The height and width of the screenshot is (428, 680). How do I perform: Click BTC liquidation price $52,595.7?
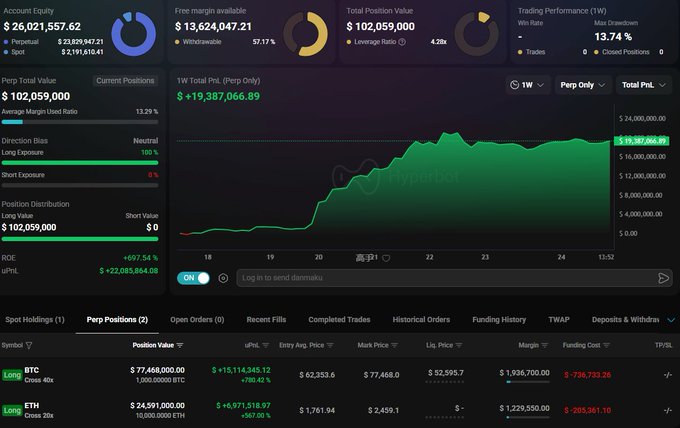coord(445,373)
